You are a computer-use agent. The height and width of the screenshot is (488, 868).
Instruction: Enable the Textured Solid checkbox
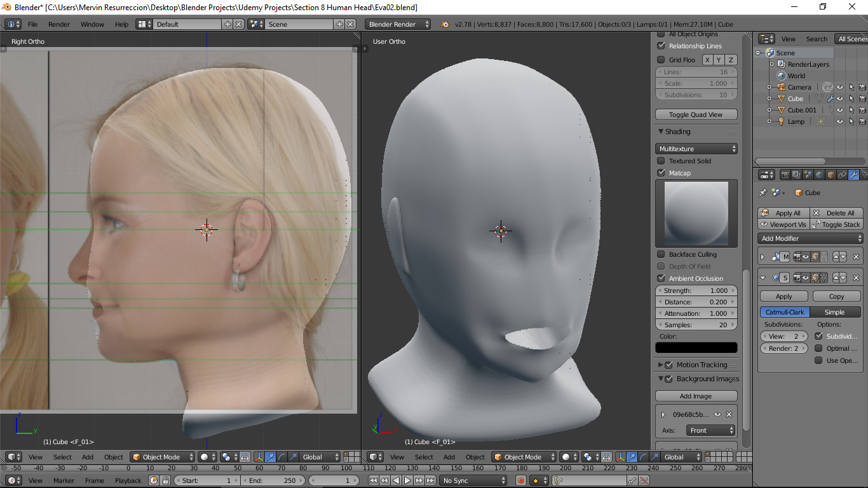click(x=661, y=161)
